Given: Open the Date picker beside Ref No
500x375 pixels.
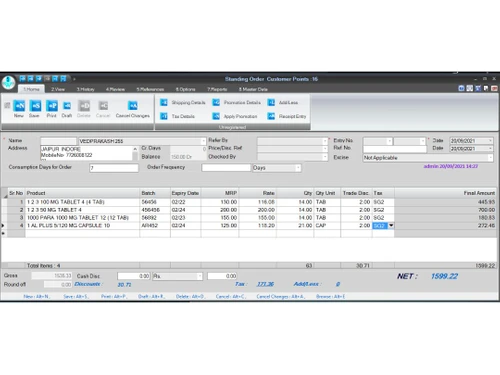Looking at the screenshot, I should (490, 148).
